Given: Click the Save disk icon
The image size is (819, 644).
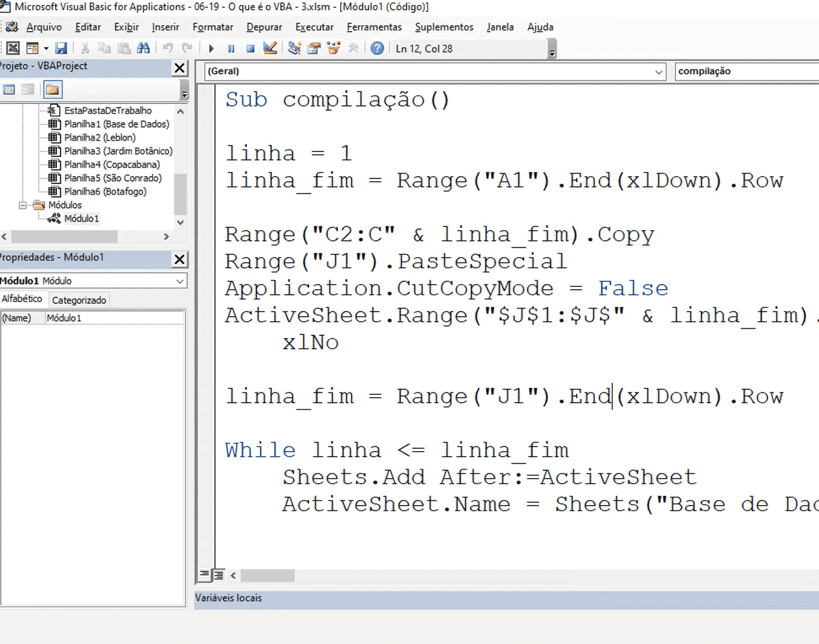Looking at the screenshot, I should point(61,49).
